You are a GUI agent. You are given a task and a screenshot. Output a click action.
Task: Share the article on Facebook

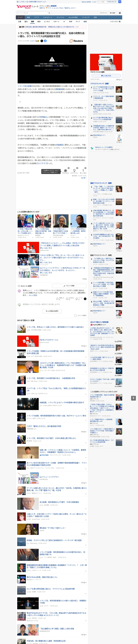tap(45, 41)
